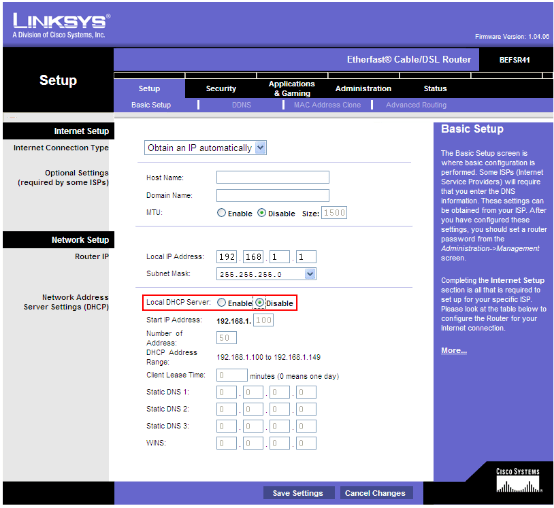Click the Internet Setup section header
554x508 pixels.
click(81, 131)
